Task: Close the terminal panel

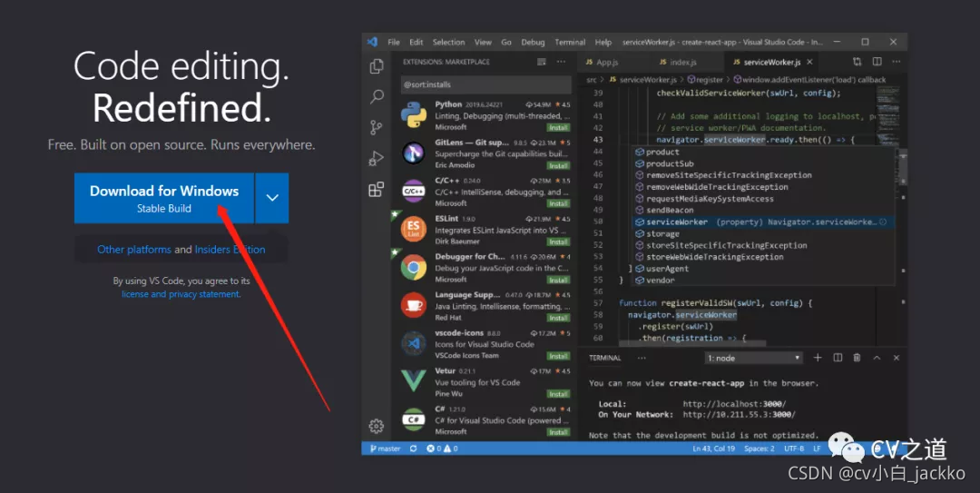Action: point(897,357)
